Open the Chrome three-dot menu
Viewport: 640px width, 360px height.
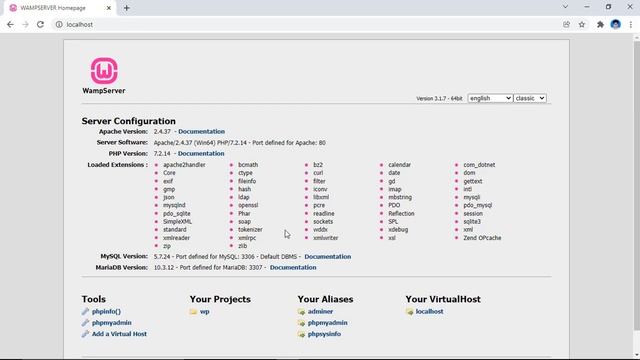(x=631, y=24)
